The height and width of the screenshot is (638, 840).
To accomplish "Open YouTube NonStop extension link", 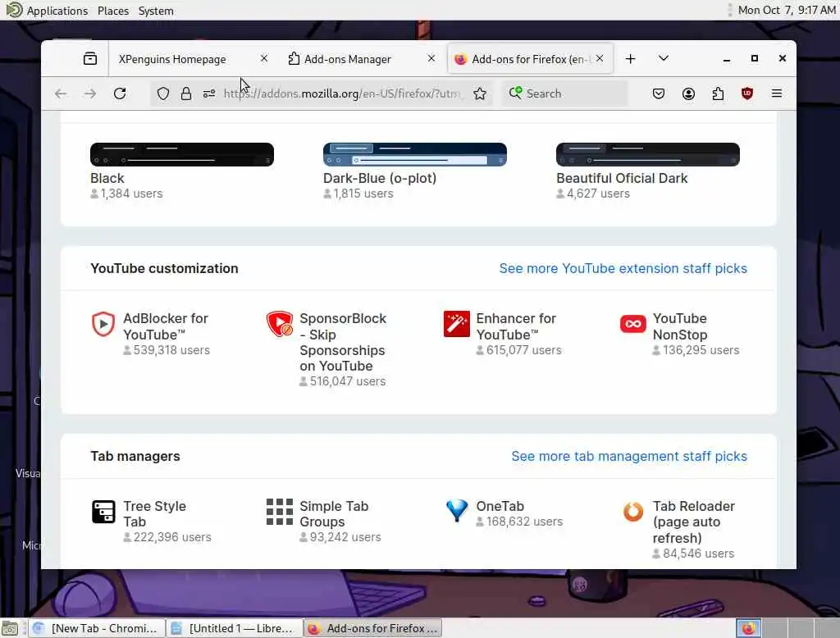I will click(x=680, y=326).
